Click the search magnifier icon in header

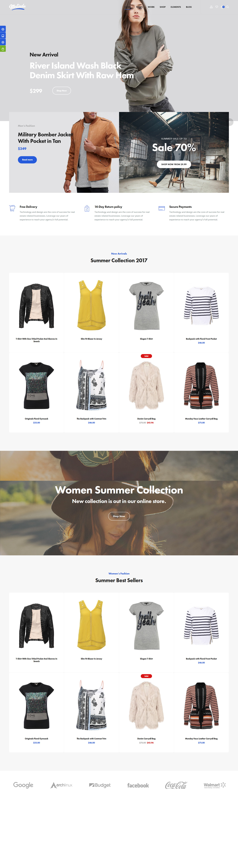[x=228, y=7]
